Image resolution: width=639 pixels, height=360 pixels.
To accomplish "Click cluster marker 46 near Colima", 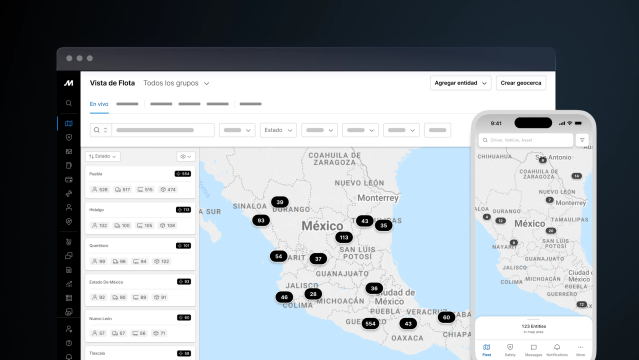I will (x=284, y=297).
